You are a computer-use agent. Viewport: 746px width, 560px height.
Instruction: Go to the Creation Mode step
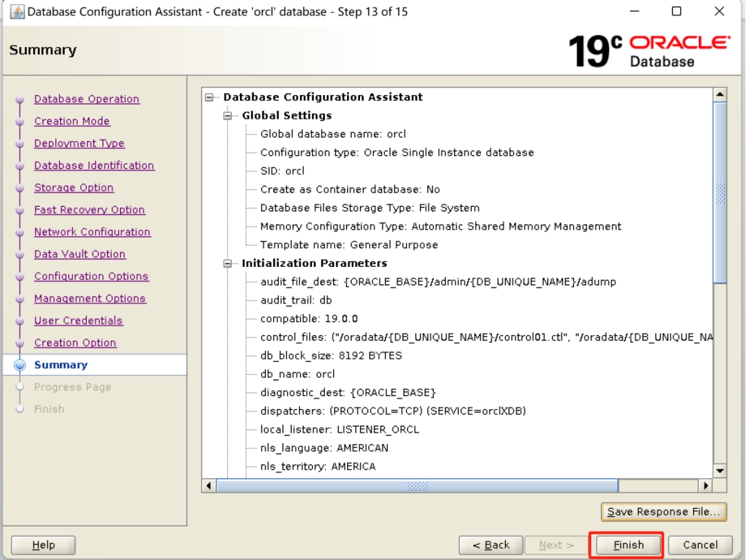72,121
